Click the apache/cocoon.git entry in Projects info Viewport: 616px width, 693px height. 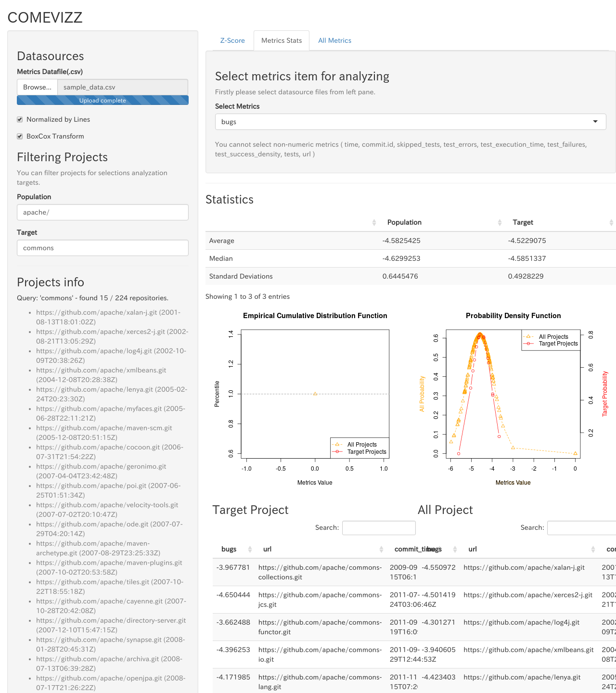(x=110, y=452)
